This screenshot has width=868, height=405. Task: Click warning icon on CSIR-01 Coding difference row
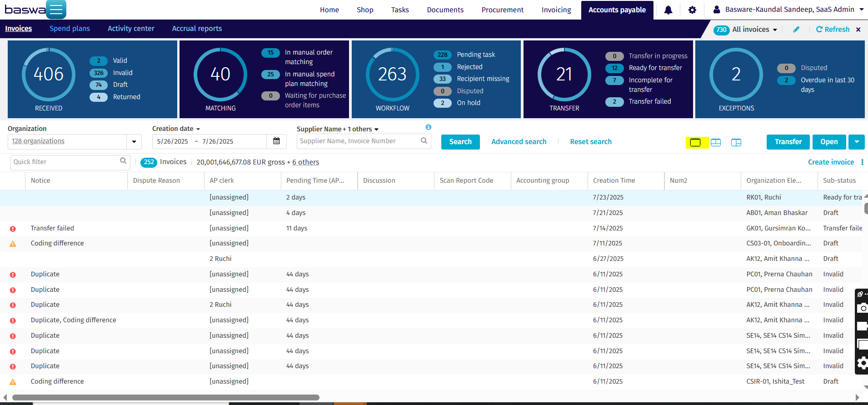[x=13, y=382]
